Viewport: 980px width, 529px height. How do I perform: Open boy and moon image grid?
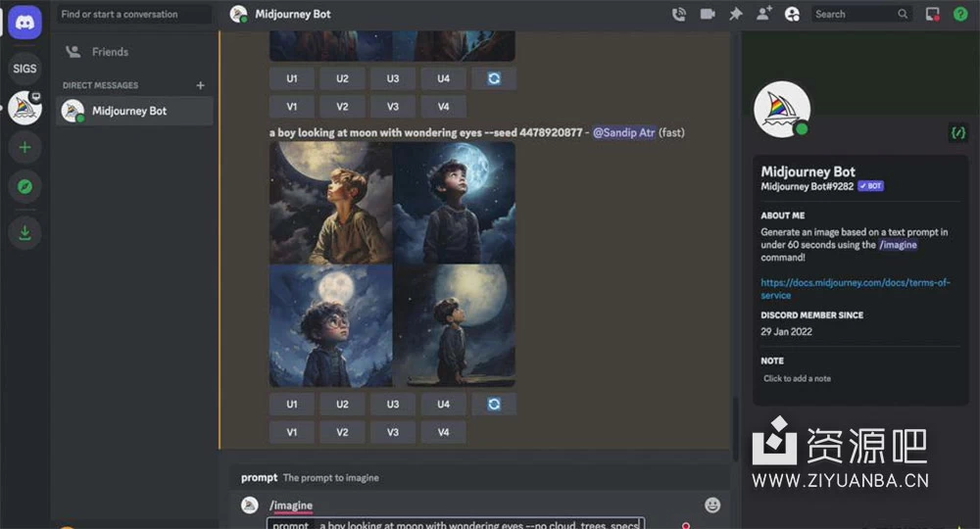click(393, 264)
